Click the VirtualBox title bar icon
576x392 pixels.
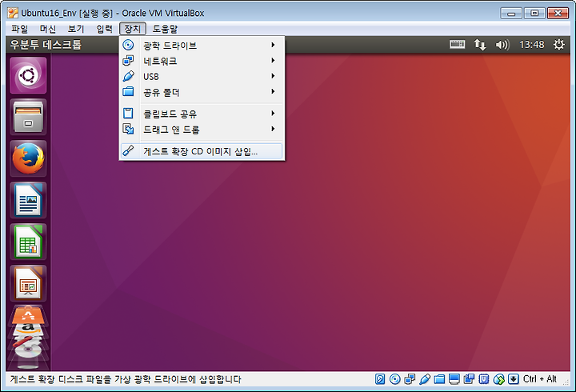pyautogui.click(x=13, y=13)
